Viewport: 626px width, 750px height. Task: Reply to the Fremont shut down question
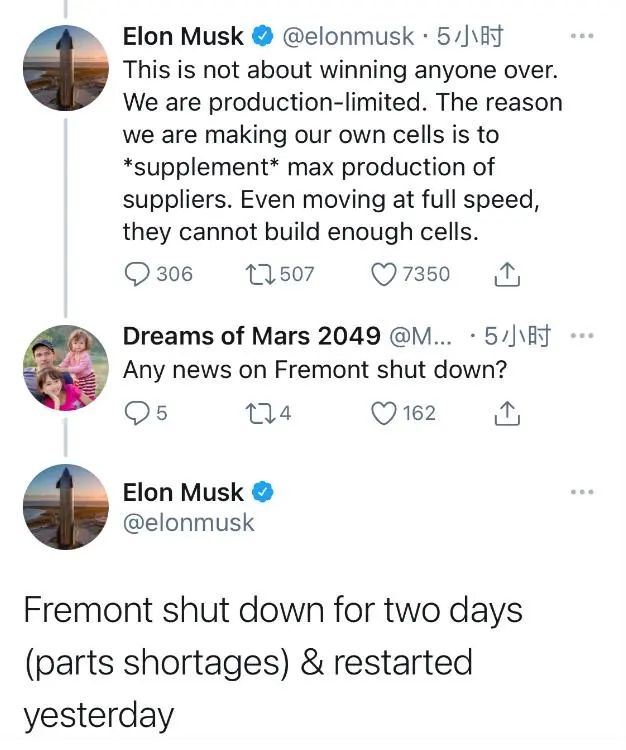pyautogui.click(x=137, y=413)
